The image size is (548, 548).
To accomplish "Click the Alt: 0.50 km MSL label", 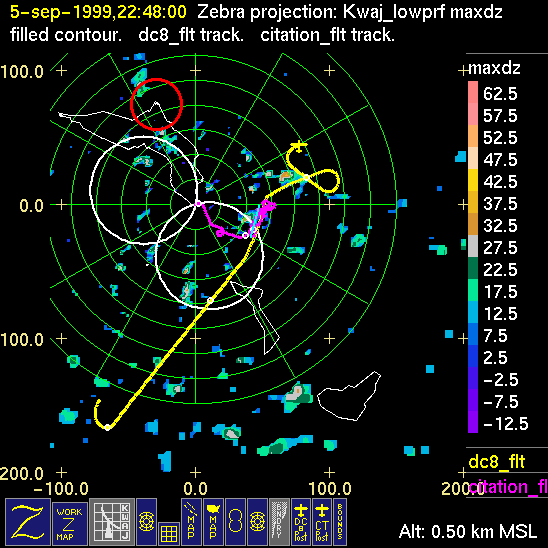I will click(x=468, y=532).
